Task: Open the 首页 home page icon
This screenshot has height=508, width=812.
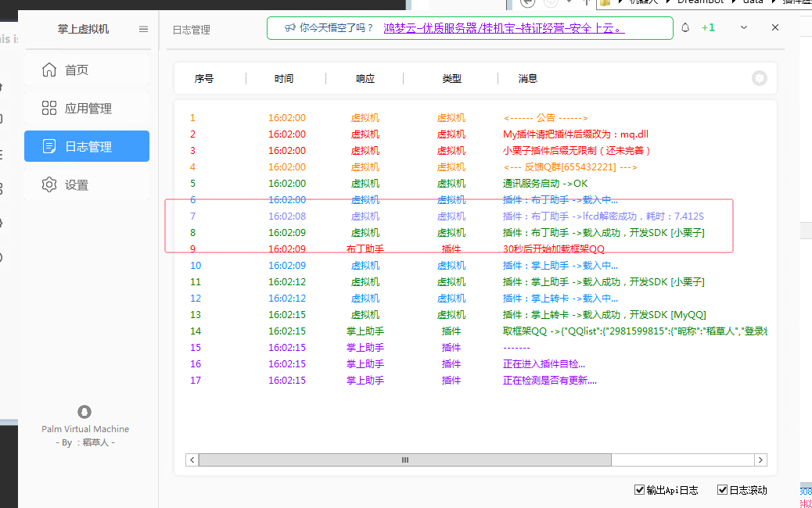Action: tap(49, 69)
